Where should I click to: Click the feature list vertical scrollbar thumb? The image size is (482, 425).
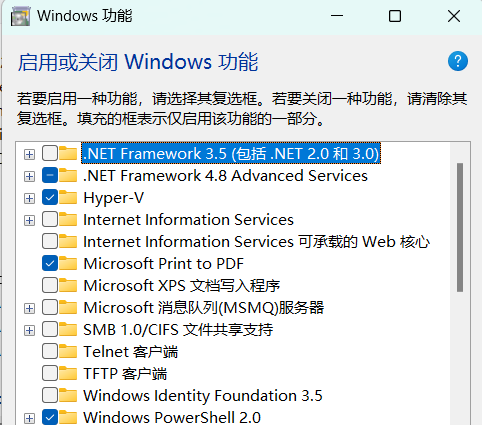point(460,227)
